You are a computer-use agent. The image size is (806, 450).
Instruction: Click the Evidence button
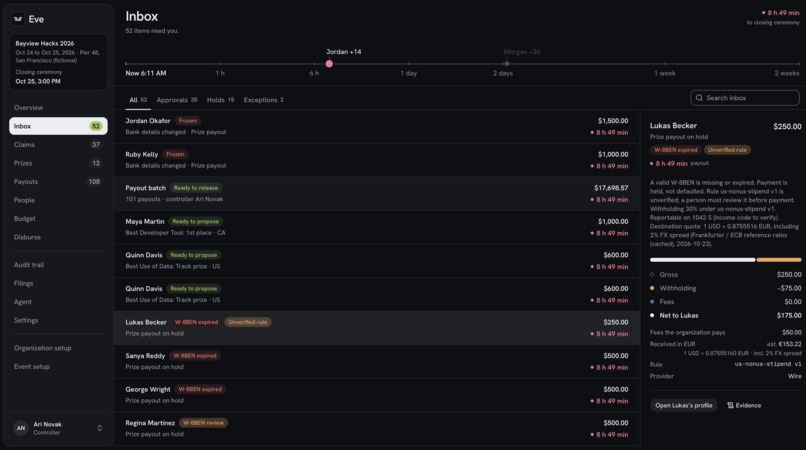click(744, 405)
